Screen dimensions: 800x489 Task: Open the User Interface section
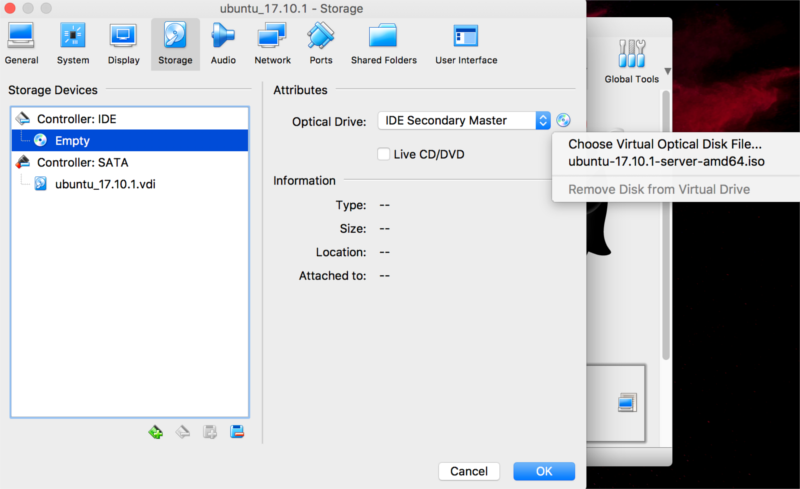coord(466,43)
